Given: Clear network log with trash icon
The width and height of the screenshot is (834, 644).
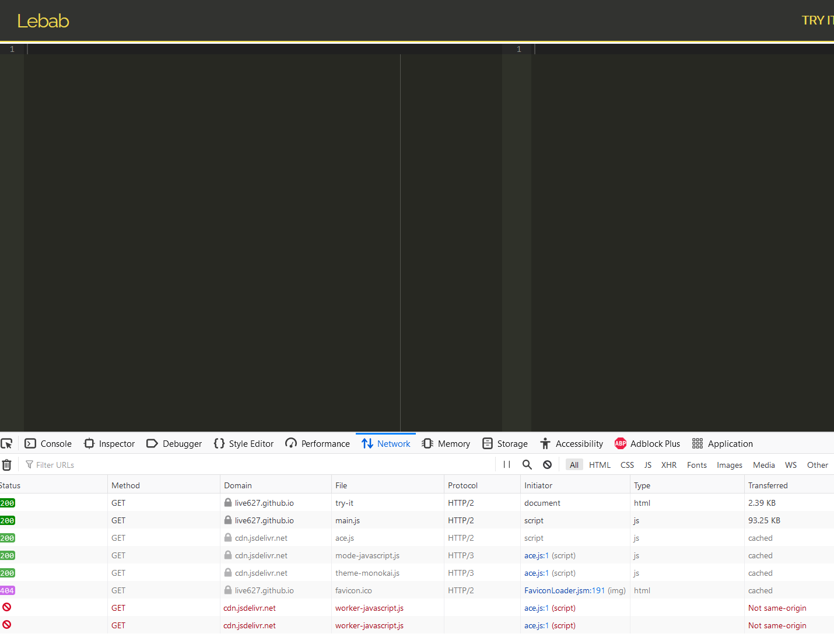Looking at the screenshot, I should click(x=6, y=465).
